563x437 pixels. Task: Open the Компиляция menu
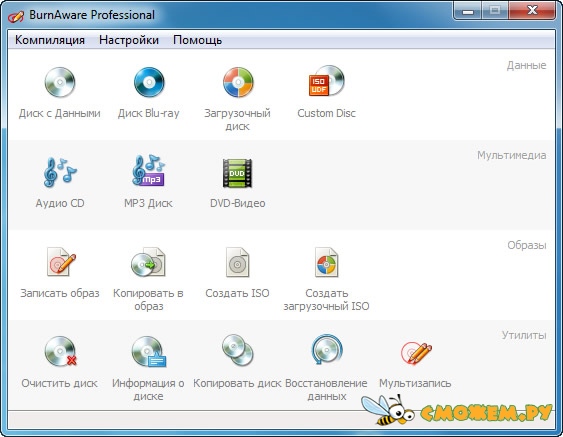[x=50, y=40]
